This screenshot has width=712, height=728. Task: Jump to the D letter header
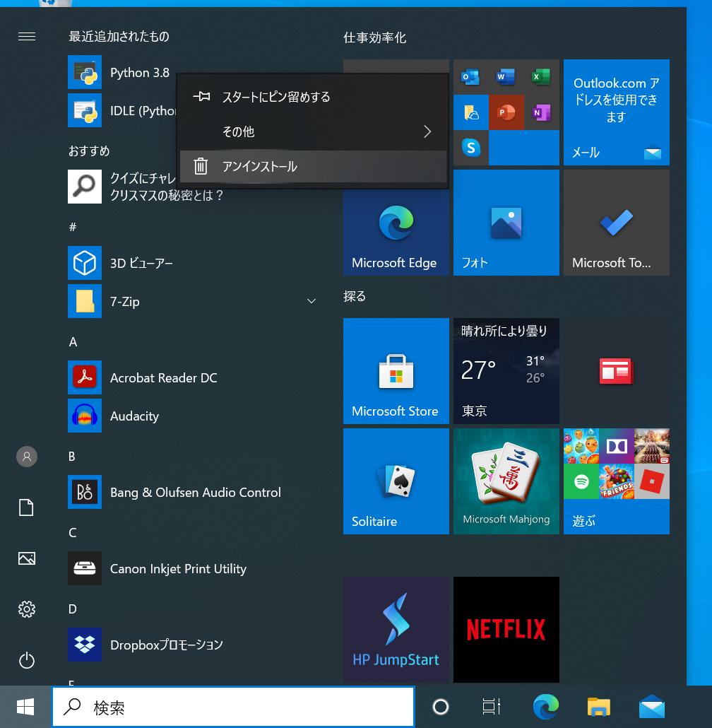coord(72,609)
